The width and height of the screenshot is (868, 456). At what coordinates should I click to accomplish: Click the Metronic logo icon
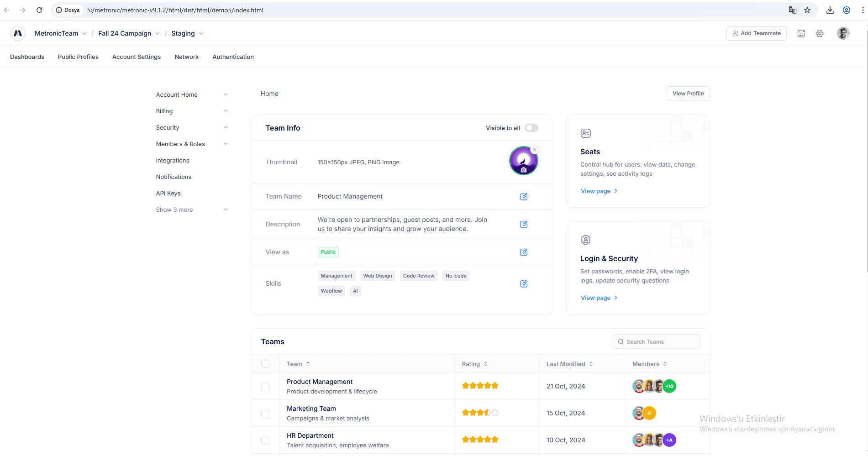pyautogui.click(x=18, y=33)
